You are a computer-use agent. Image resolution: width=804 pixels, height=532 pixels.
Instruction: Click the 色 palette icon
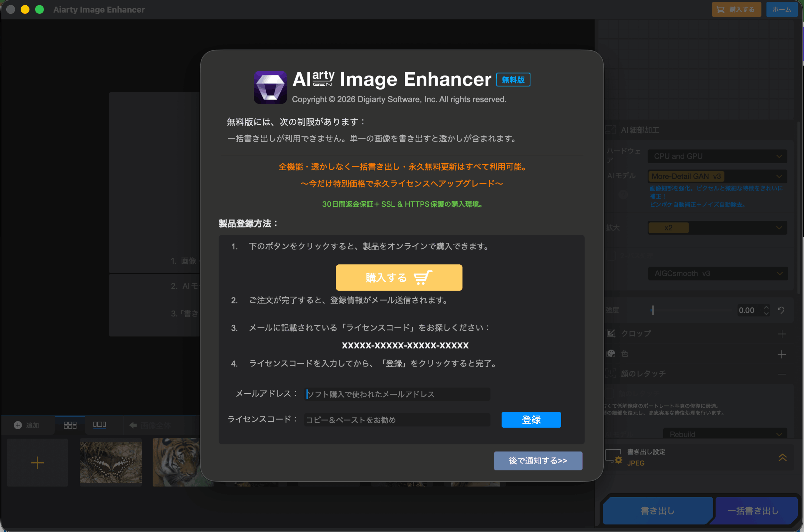611,354
